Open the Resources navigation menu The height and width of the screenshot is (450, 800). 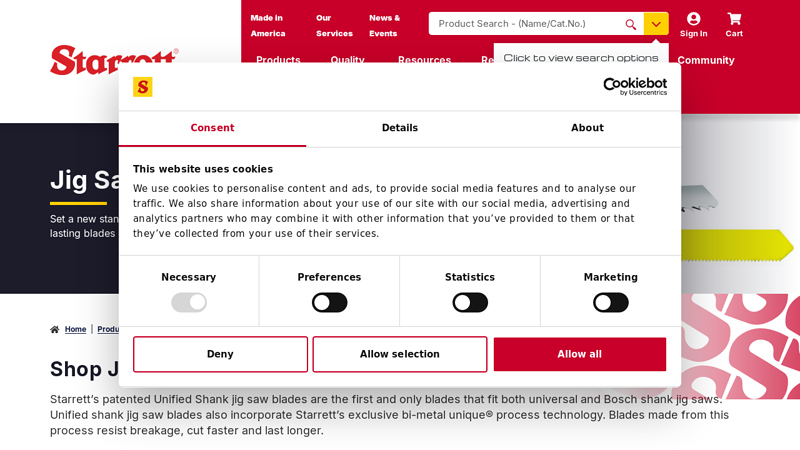(424, 60)
